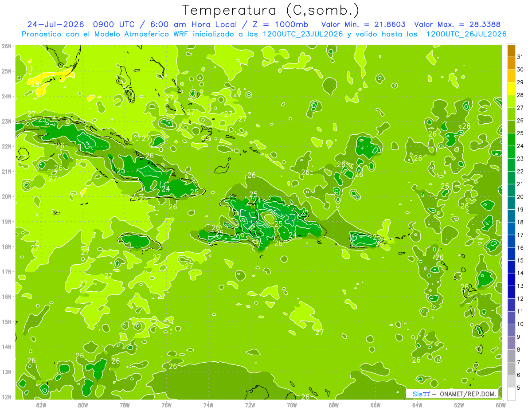Click the 24N latitude label
Screen dimensions: 532x411
click(x=7, y=96)
